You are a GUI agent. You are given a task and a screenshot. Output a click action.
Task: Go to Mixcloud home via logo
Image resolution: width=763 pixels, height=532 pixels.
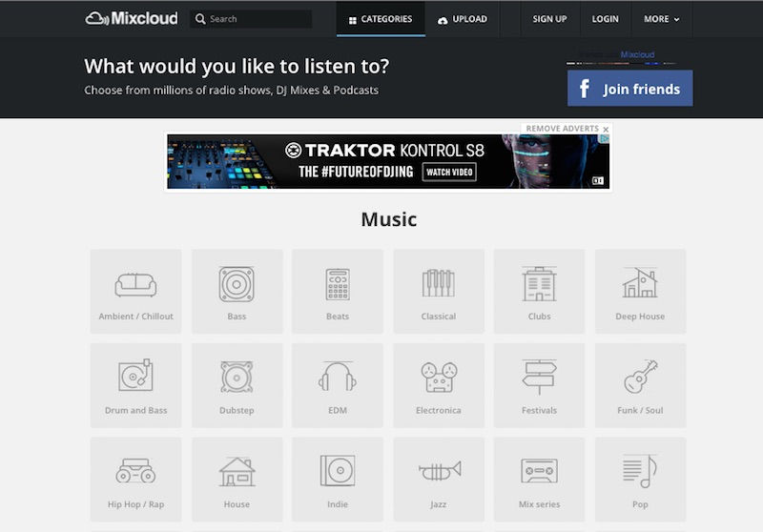click(132, 18)
